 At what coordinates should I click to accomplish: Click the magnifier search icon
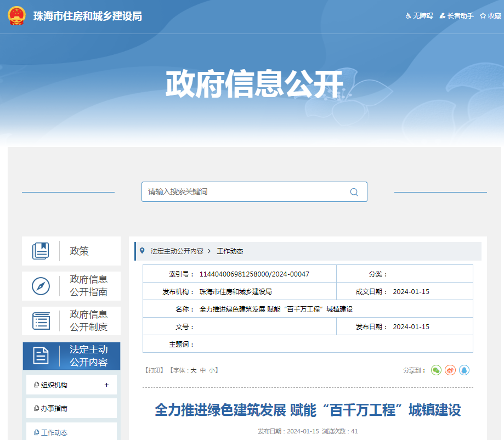click(x=354, y=192)
